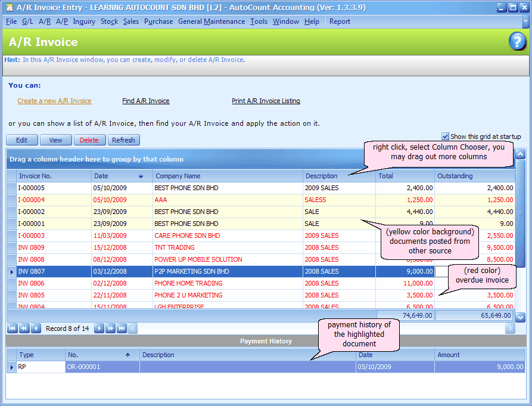Open the Sales menu
The width and height of the screenshot is (532, 406).
131,21
